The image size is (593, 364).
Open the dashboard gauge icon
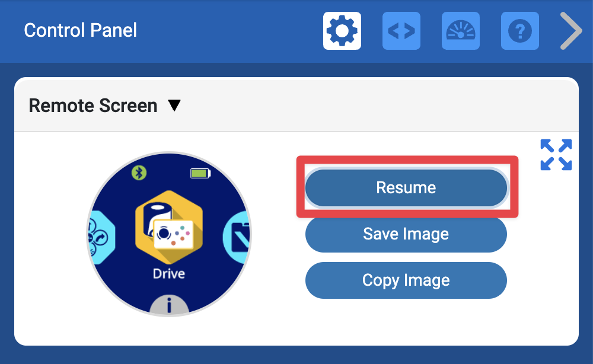pyautogui.click(x=461, y=30)
